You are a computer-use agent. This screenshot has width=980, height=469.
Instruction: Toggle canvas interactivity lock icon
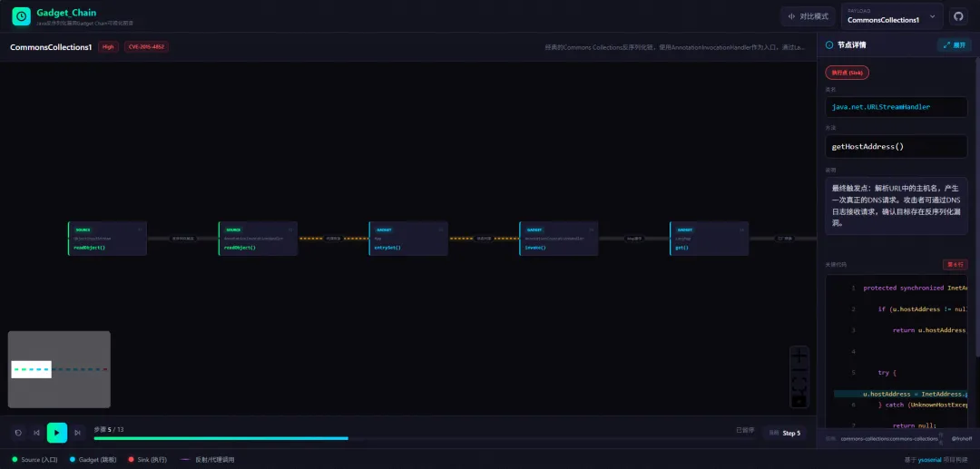point(799,400)
